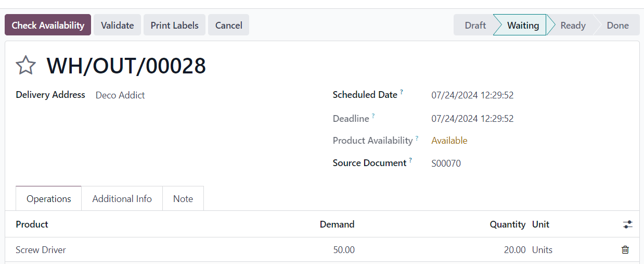The width and height of the screenshot is (644, 264).
Task: Open the Note tab
Action: [x=183, y=198]
